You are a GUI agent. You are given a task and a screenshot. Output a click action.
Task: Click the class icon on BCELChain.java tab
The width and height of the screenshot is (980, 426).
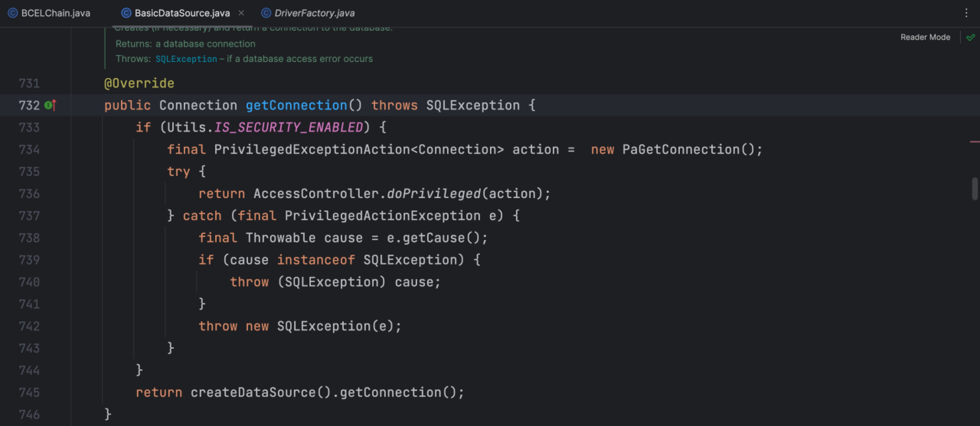13,13
